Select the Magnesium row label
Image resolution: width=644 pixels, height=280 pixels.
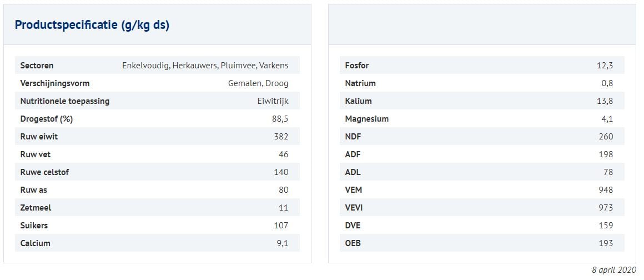[367, 119]
